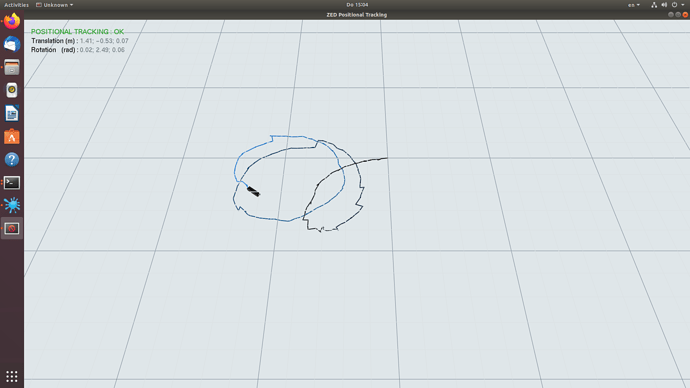Click the network status icon

654,5
